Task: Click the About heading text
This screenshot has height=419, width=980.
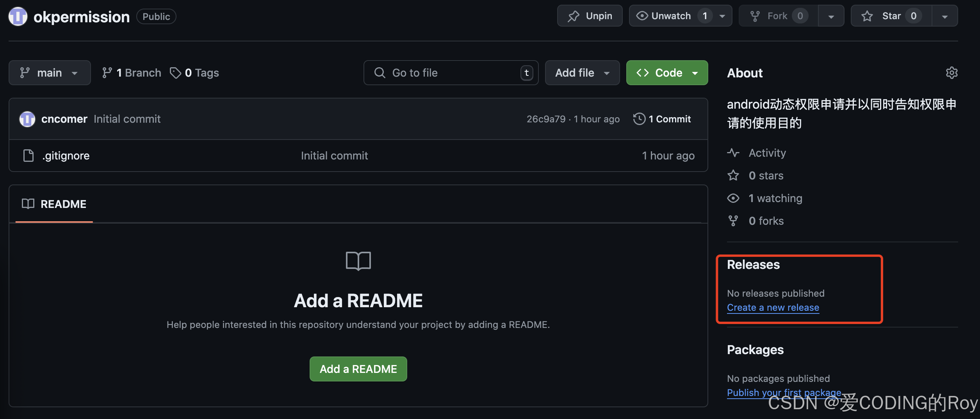Action: pos(745,73)
